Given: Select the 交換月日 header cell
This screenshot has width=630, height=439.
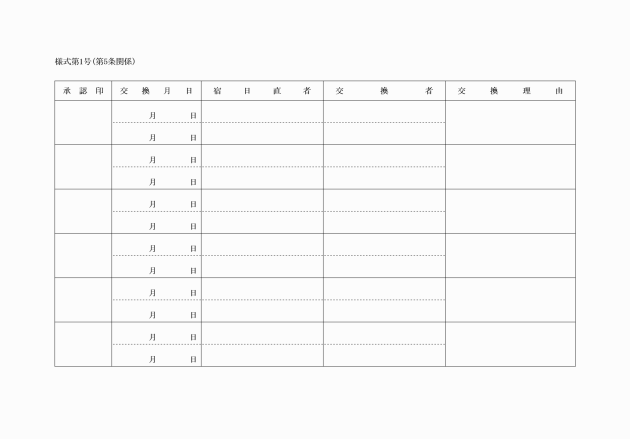Looking at the screenshot, I should (156, 91).
